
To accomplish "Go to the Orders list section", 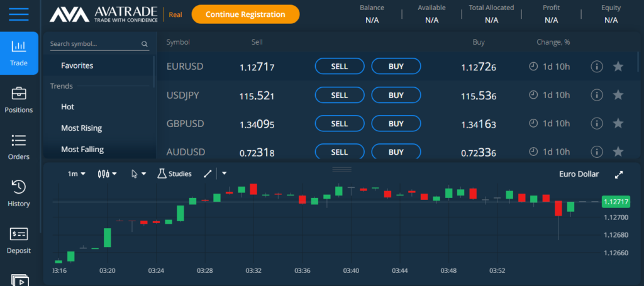I will (19, 147).
